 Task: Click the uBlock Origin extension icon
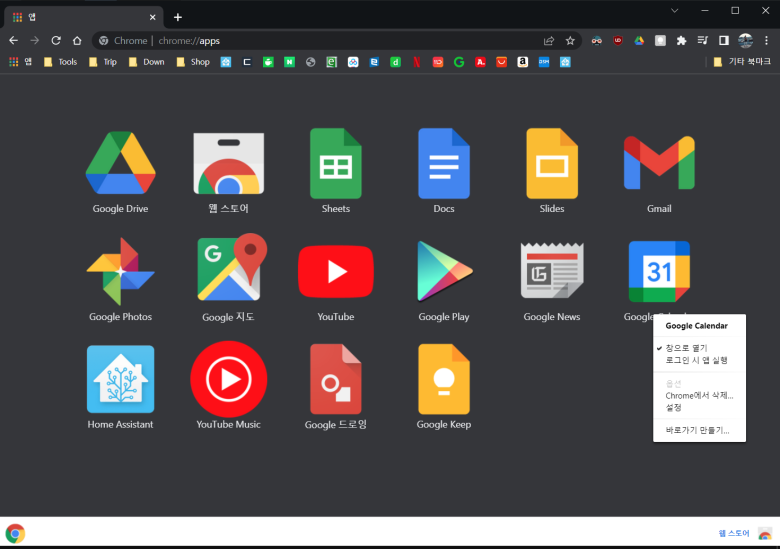tap(618, 41)
